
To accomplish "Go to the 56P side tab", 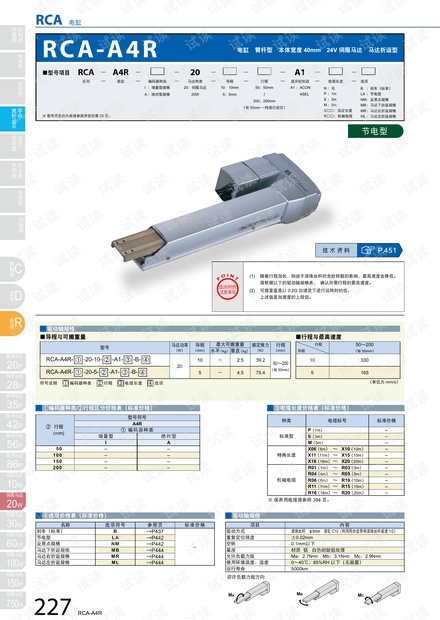I will click(13, 442).
